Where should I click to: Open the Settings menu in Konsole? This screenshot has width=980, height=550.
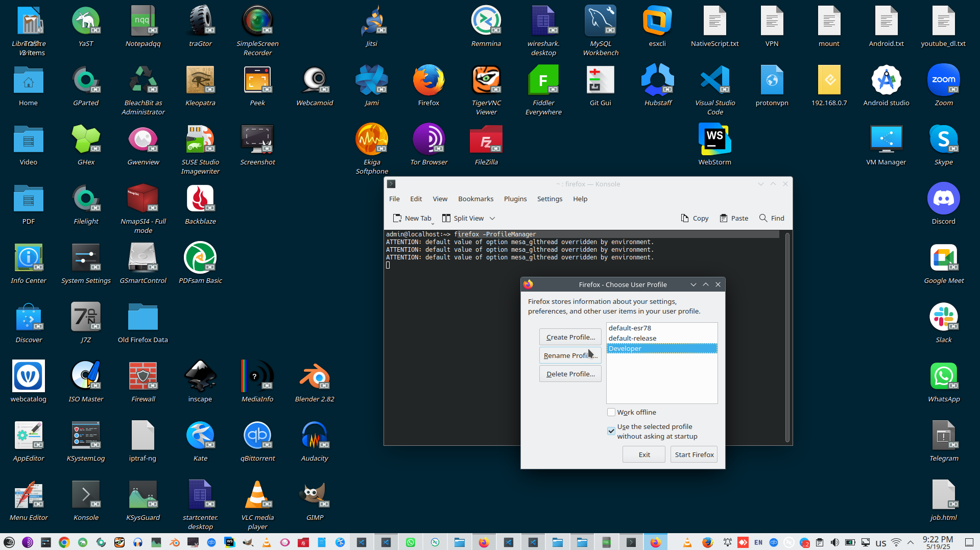[x=549, y=199]
